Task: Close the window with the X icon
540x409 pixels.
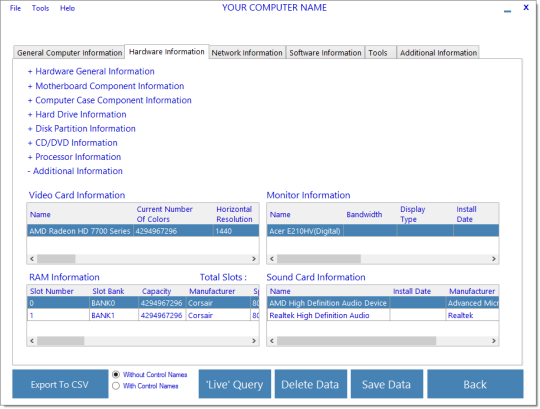Action: 526,8
